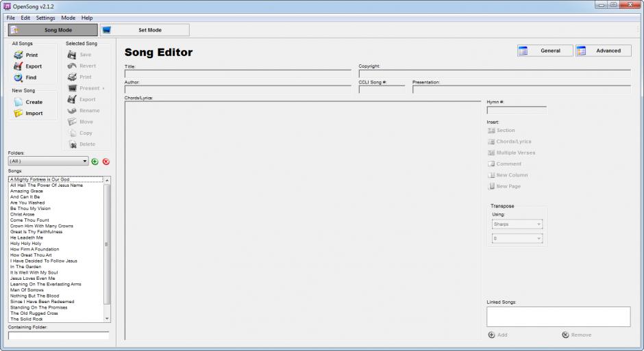Select song In The Garden
Viewport: 644px width, 351px height.
(25, 267)
